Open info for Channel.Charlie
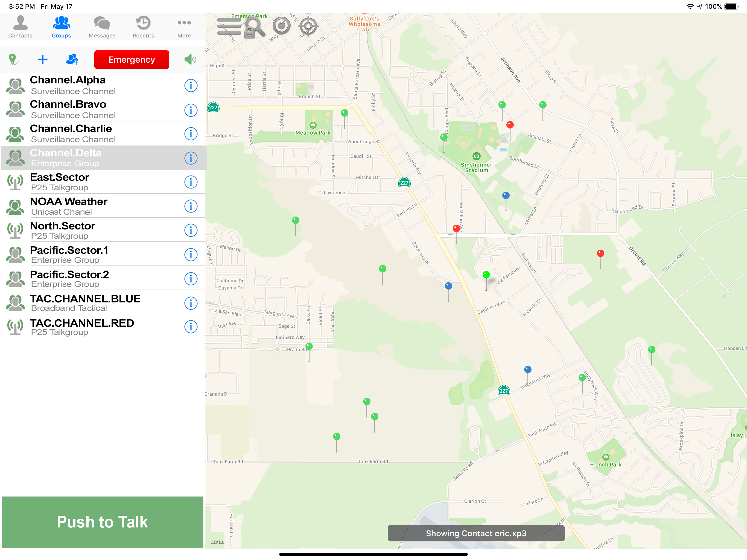Screen dimensions: 747x560 click(x=191, y=134)
